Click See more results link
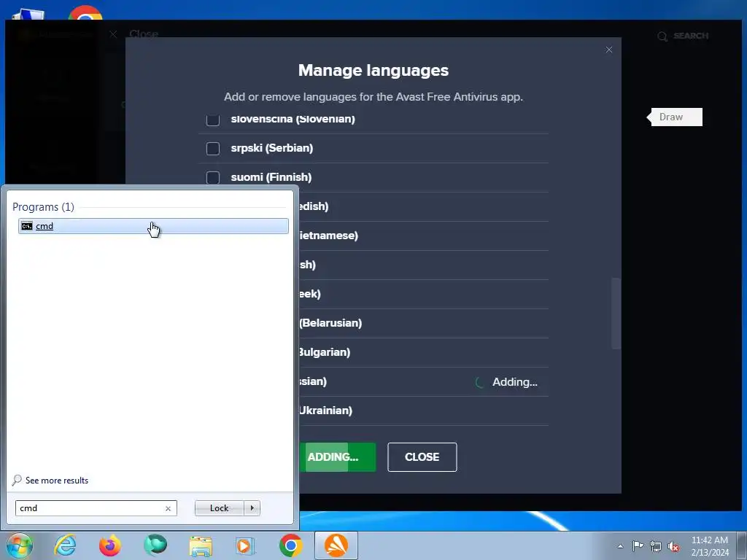Image resolution: width=747 pixels, height=560 pixels. coord(50,480)
